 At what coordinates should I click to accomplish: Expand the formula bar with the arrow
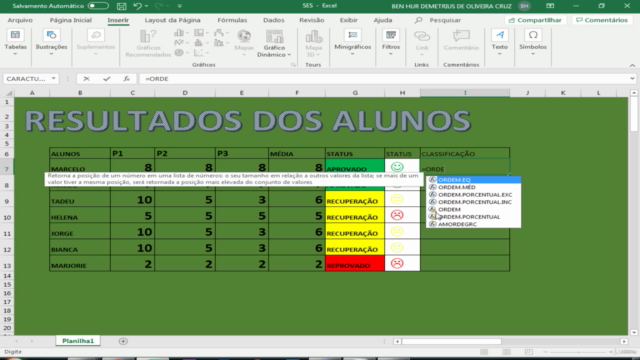[x=632, y=79]
